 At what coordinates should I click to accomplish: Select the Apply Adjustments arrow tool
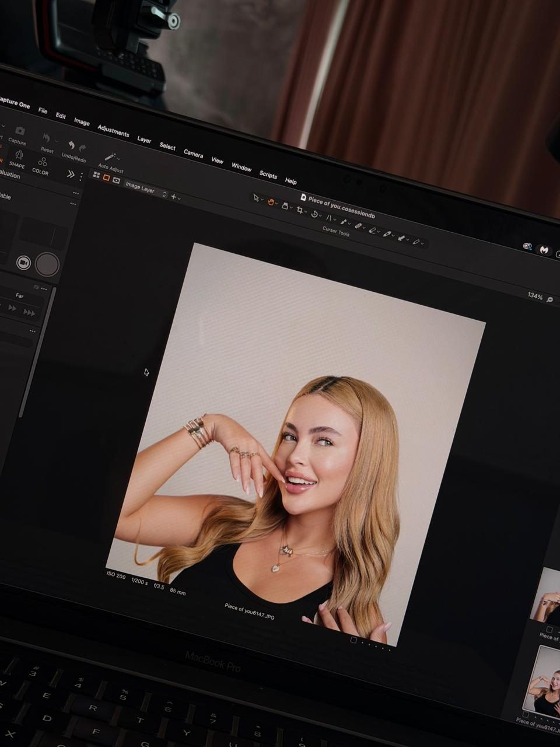pyautogui.click(x=401, y=237)
